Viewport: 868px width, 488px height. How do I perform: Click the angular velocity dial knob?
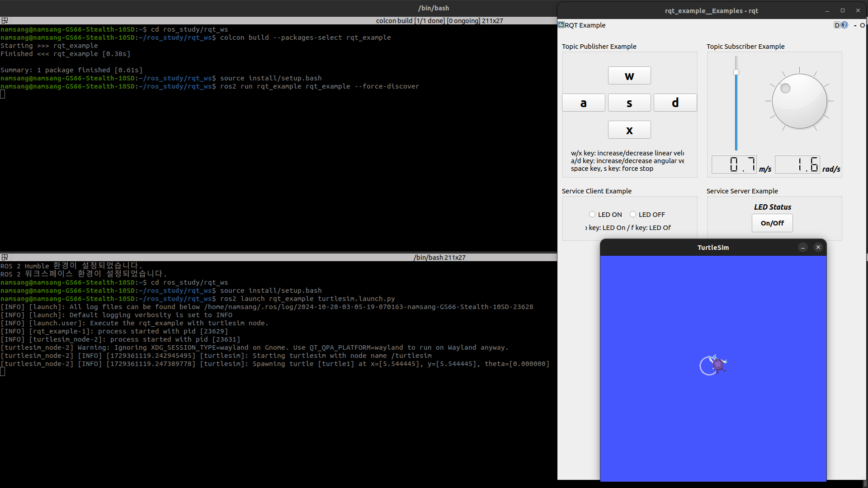(799, 101)
